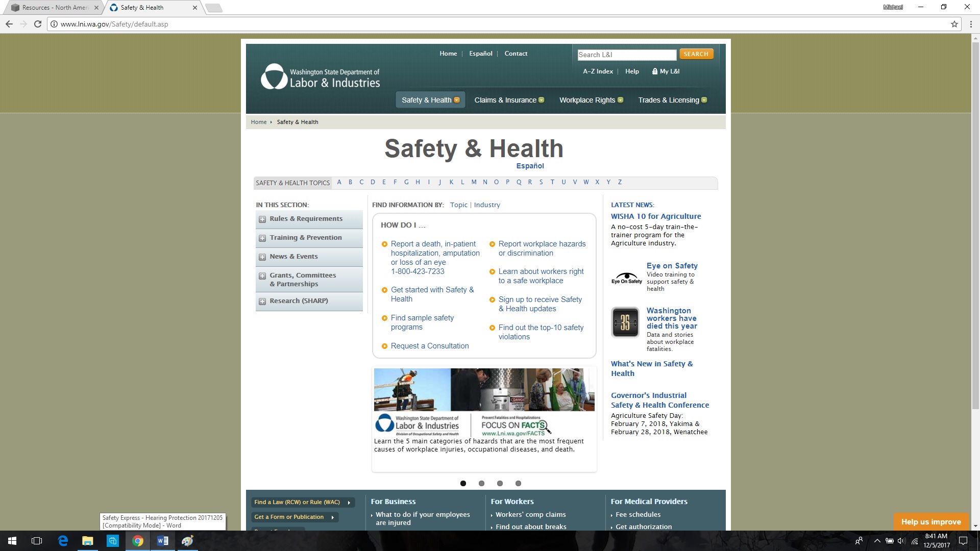Click Español in top navigation
Image resolution: width=980 pixels, height=551 pixels.
481,54
